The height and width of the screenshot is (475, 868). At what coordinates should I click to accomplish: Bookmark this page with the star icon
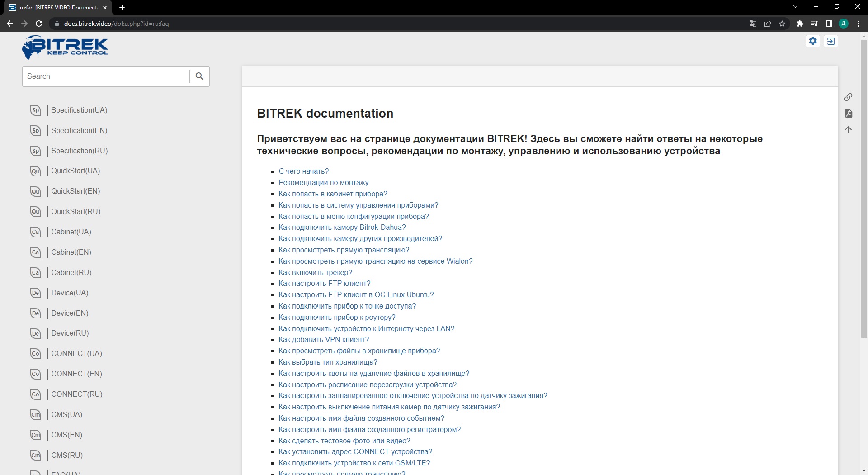(782, 24)
